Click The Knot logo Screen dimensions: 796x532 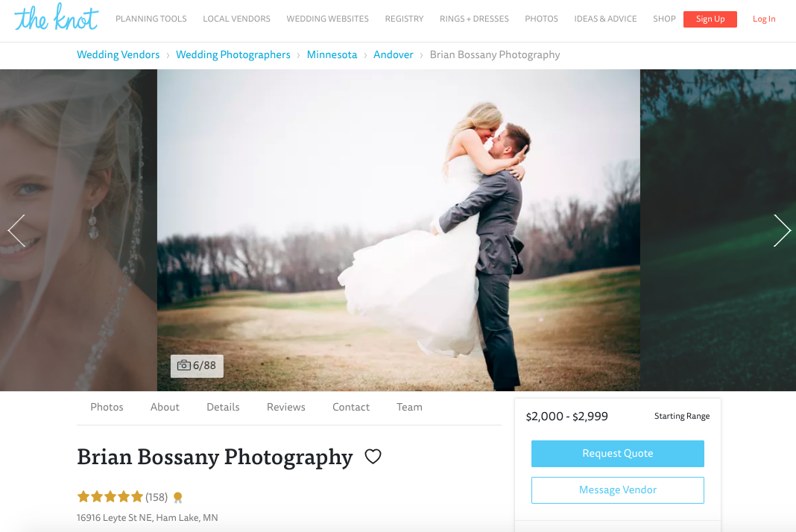pyautogui.click(x=56, y=17)
